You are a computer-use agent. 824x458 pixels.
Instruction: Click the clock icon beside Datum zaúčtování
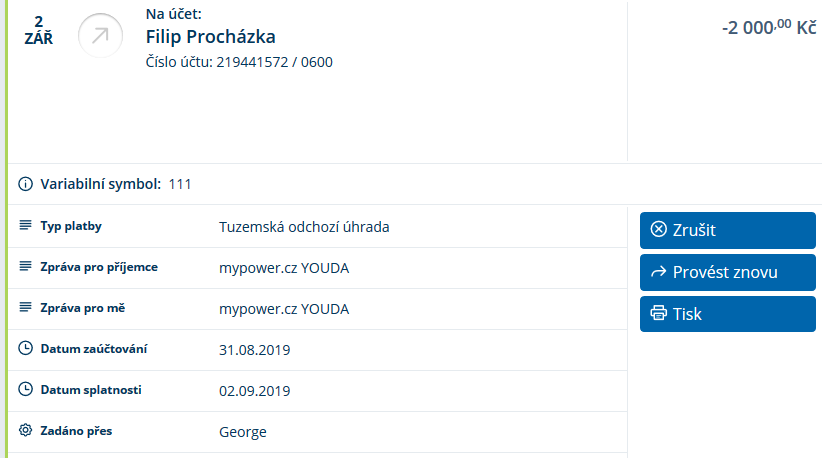click(x=26, y=349)
